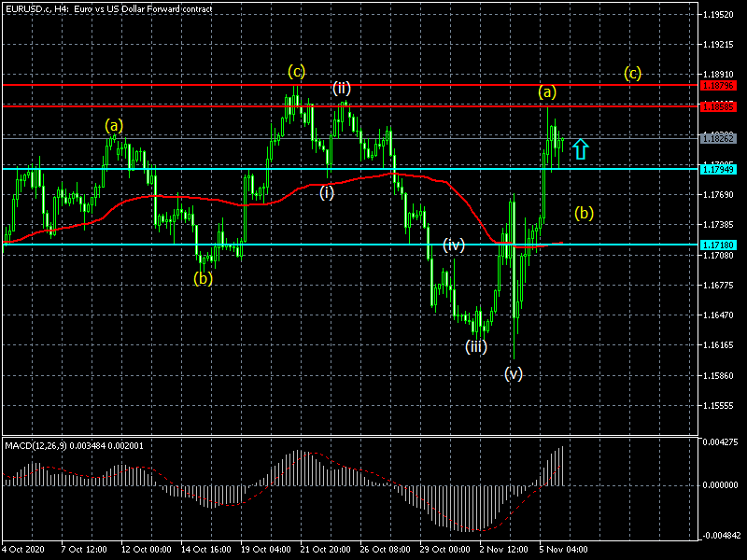Select the white (v) wave label
Screen dimensions: 747x560
point(514,373)
